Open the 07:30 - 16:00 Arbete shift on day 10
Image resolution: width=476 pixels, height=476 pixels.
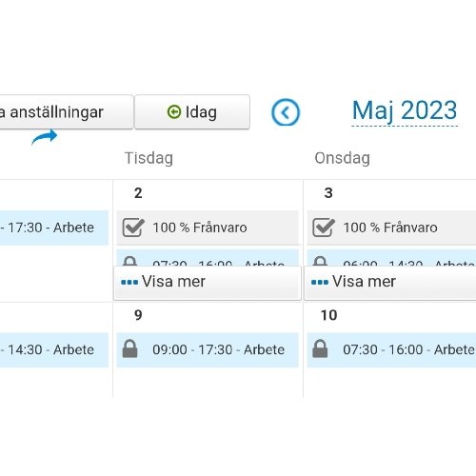(391, 350)
